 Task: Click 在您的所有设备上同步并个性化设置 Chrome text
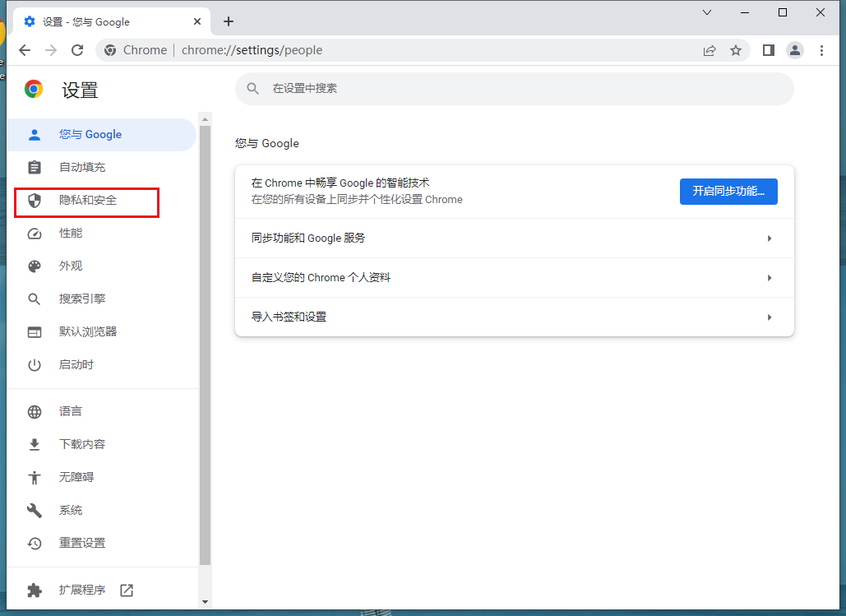point(357,200)
